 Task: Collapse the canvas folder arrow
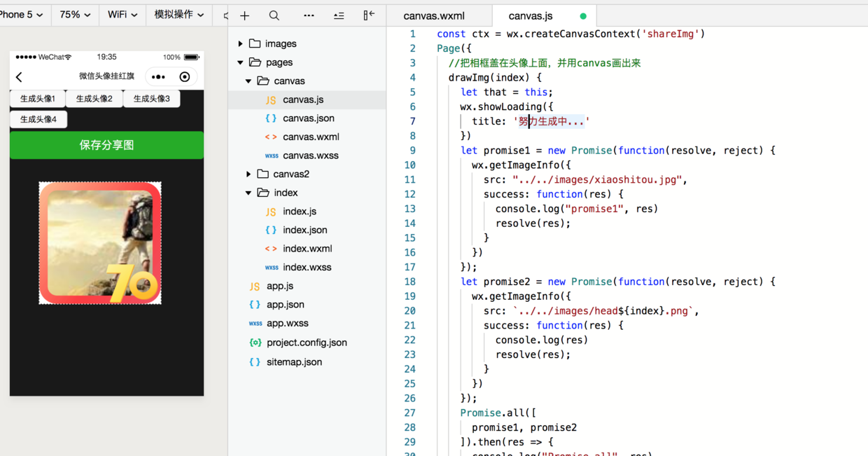(x=248, y=81)
